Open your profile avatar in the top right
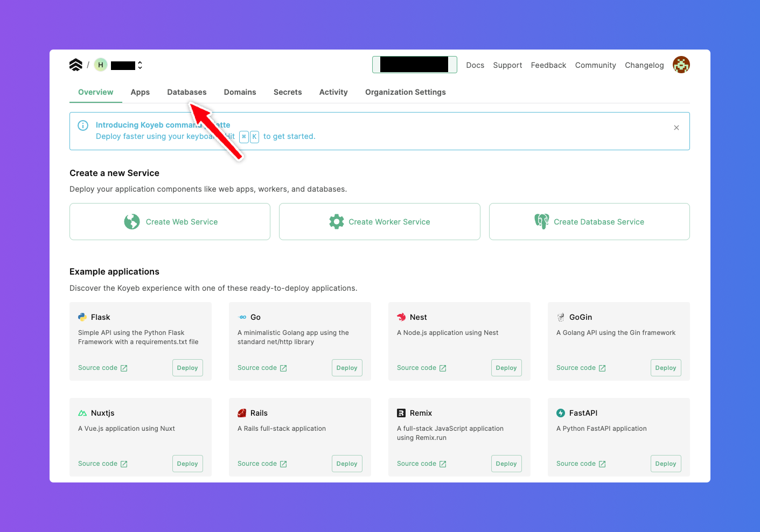Viewport: 760px width, 532px height. 681,65
